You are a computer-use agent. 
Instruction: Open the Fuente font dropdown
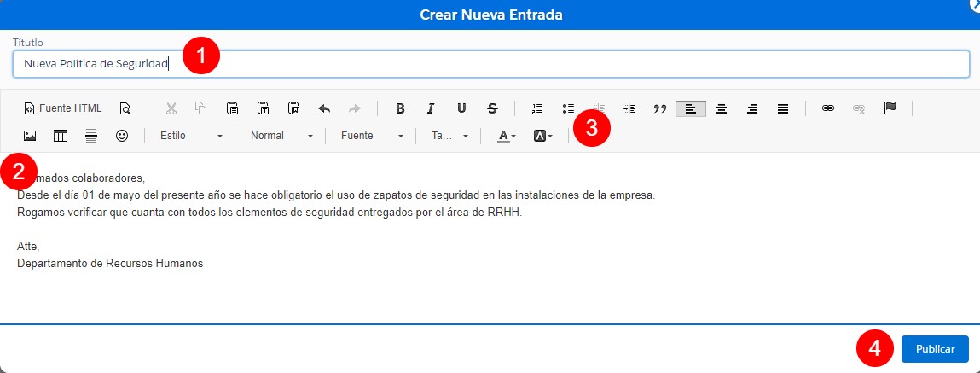372,136
